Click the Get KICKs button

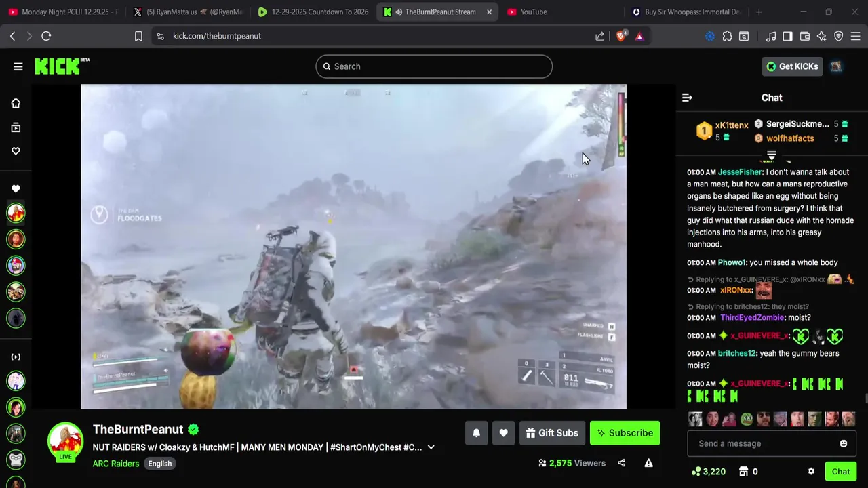pos(792,66)
